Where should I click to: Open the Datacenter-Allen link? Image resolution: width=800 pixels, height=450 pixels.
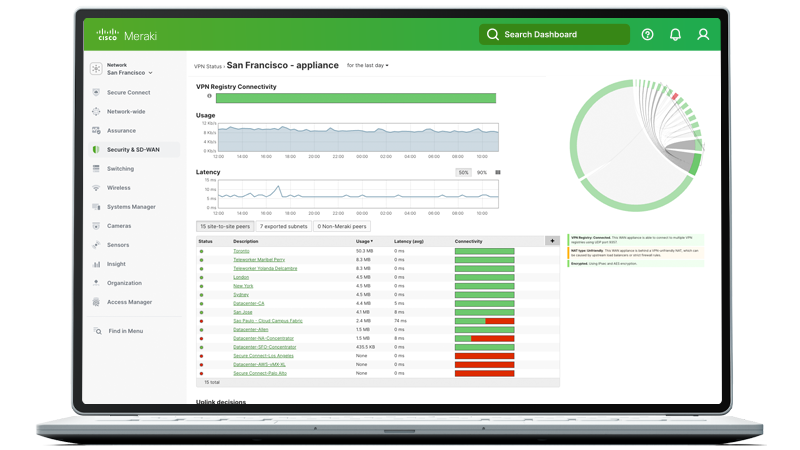coord(251,330)
